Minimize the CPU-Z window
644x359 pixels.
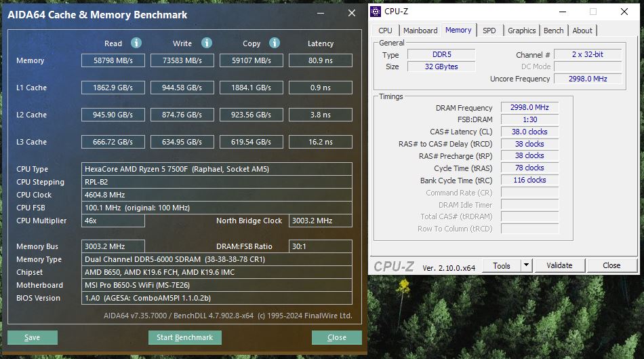click(562, 12)
